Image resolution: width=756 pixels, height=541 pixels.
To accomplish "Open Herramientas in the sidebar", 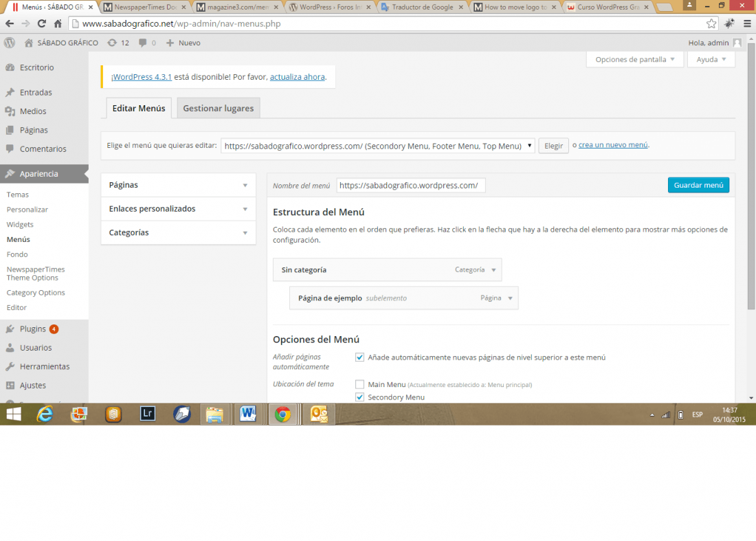I will pyautogui.click(x=45, y=366).
